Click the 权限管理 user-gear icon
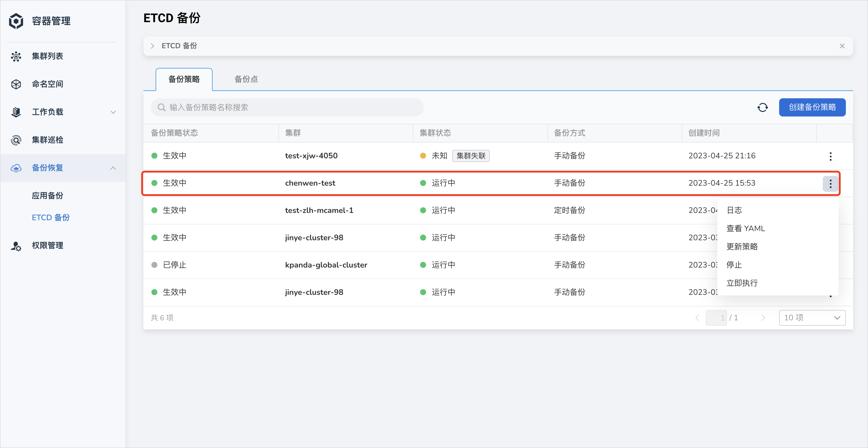868x448 pixels. tap(16, 246)
